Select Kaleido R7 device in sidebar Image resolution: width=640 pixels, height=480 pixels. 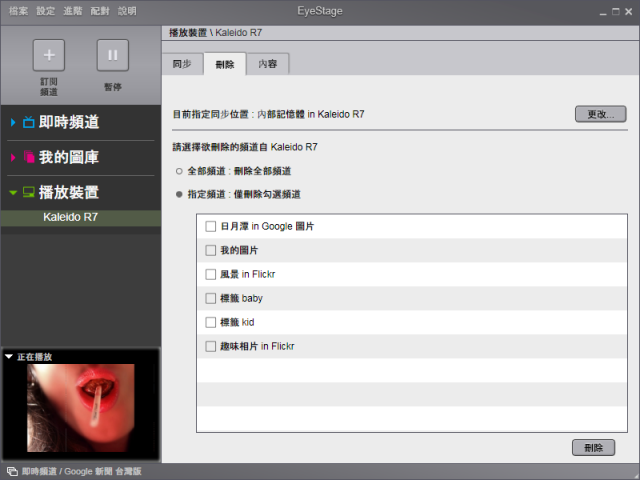tap(81, 218)
